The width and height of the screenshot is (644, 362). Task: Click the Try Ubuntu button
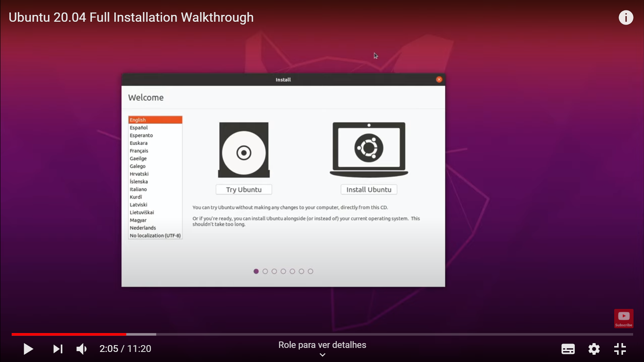point(244,189)
